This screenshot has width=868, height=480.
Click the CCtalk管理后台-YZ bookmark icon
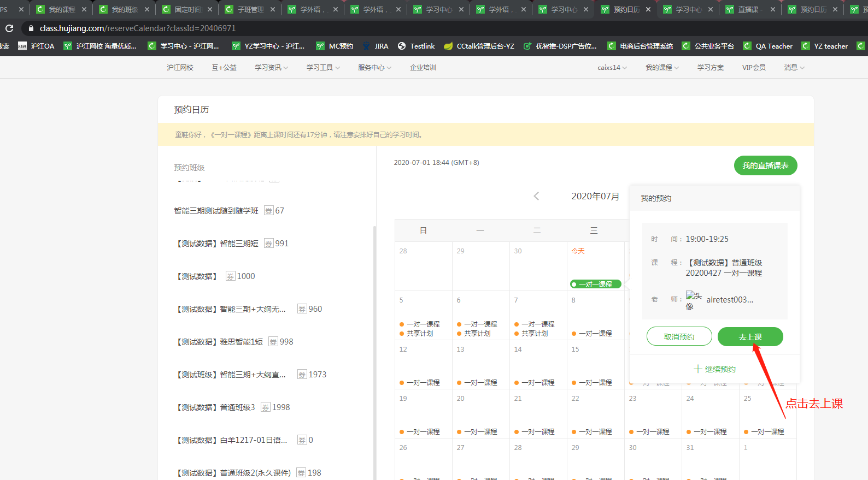point(448,46)
